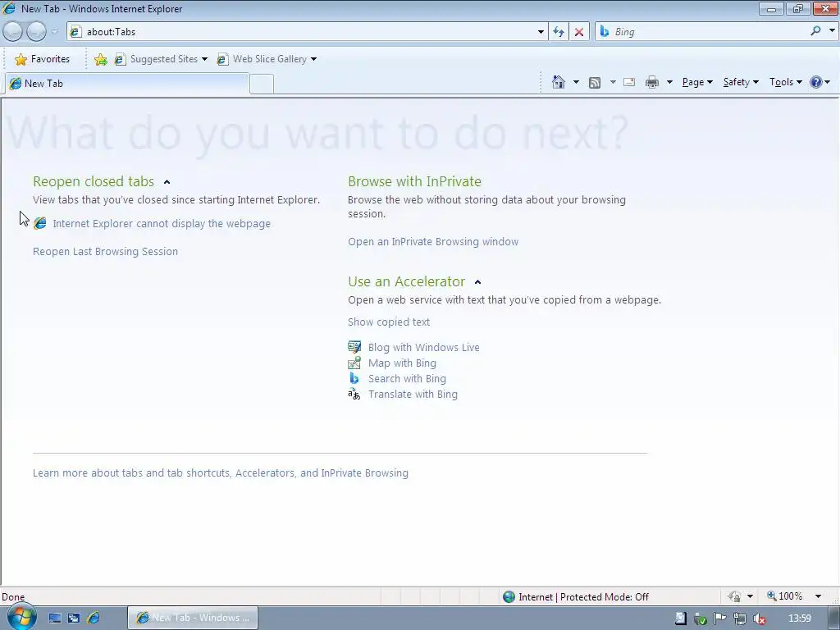This screenshot has width=840, height=630.
Task: Open the Tools menu
Action: 785,82
